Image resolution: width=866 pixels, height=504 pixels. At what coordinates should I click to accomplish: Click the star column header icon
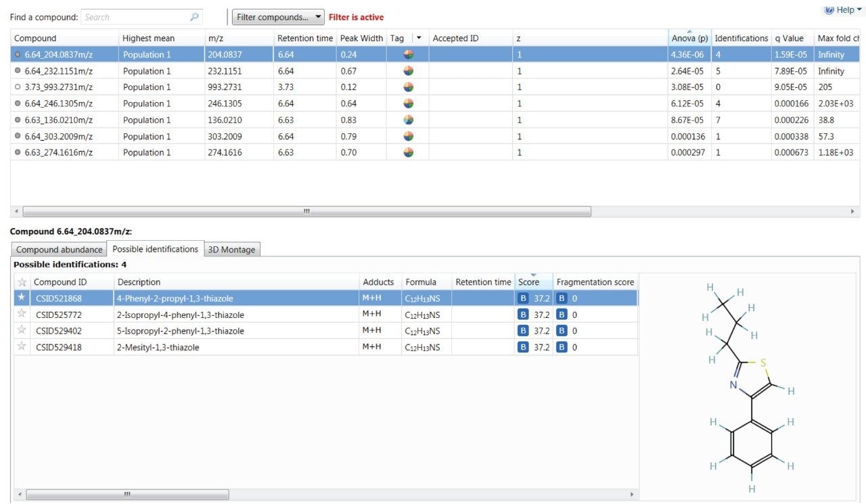(x=22, y=282)
